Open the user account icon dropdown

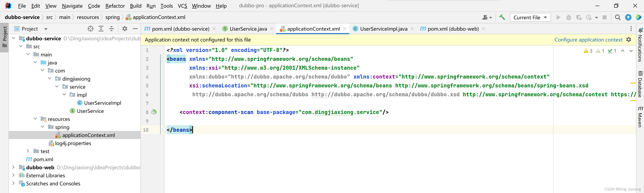coord(487,17)
